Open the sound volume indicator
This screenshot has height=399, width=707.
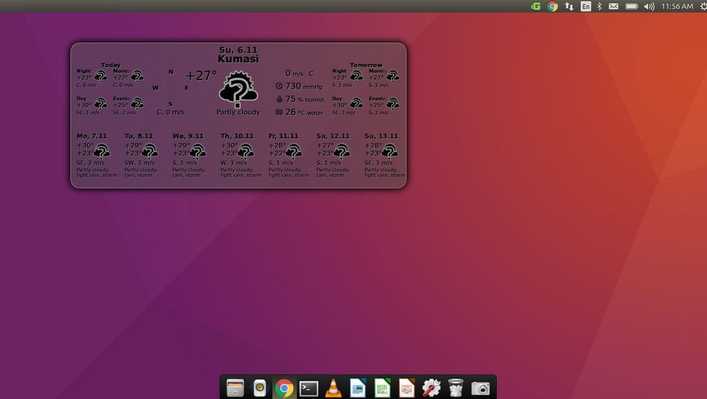coord(649,6)
